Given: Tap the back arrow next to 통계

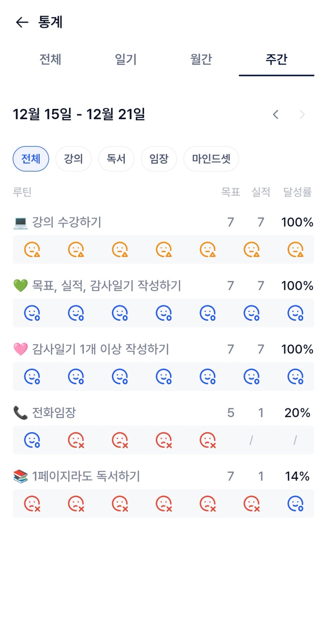Looking at the screenshot, I should pos(22,22).
